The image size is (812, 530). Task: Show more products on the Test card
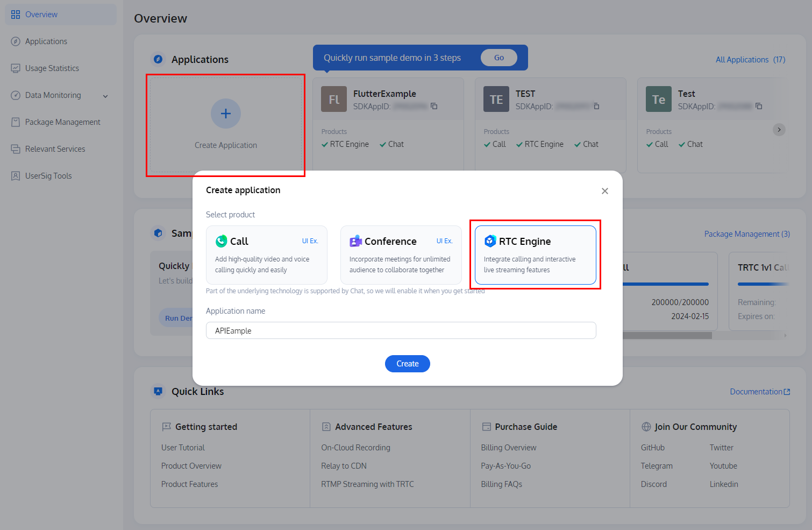pyautogui.click(x=779, y=130)
